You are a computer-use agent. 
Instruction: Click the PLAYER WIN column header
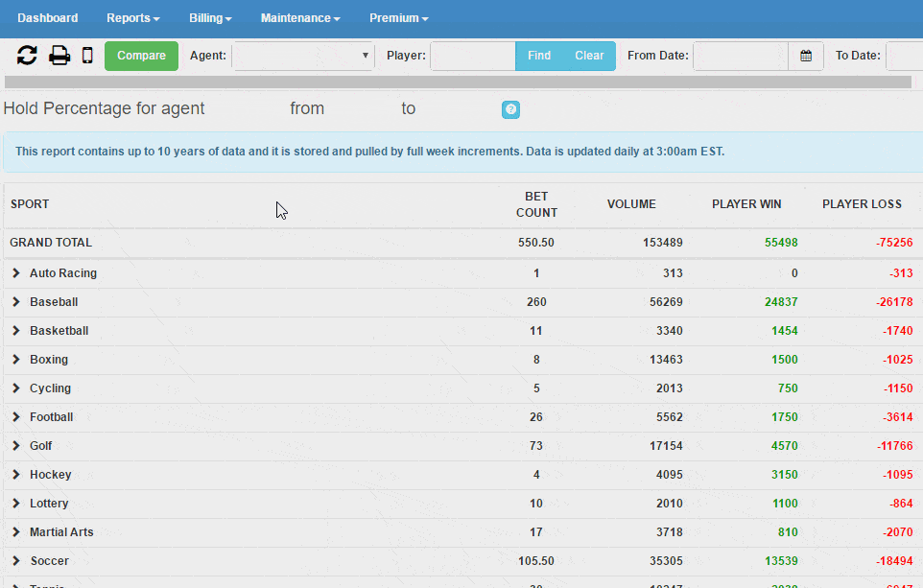point(746,204)
